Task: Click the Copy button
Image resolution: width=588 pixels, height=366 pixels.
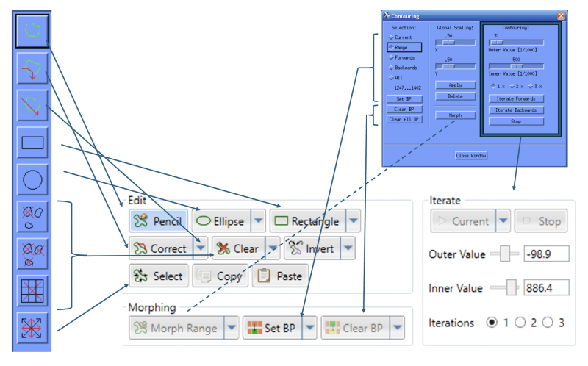Action: 220,276
